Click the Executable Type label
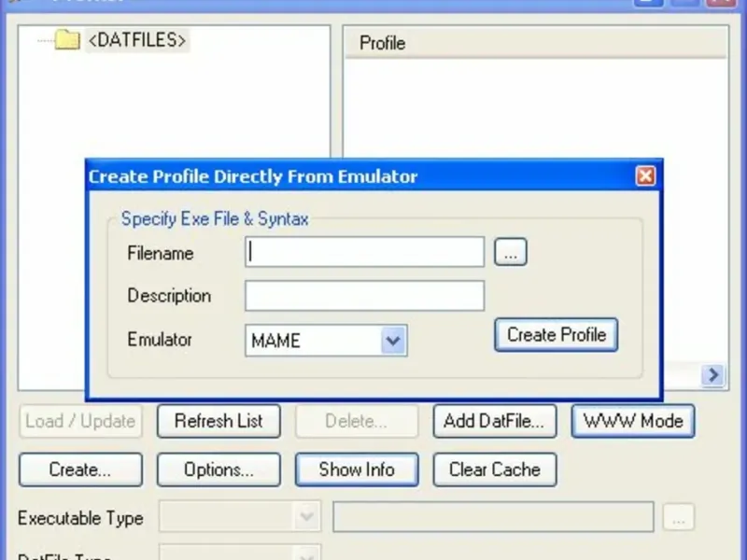 pos(80,518)
